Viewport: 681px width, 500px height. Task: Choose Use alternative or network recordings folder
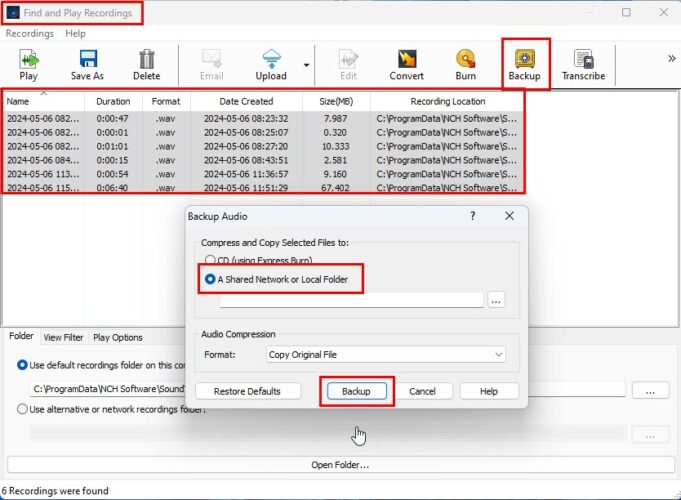pos(22,408)
